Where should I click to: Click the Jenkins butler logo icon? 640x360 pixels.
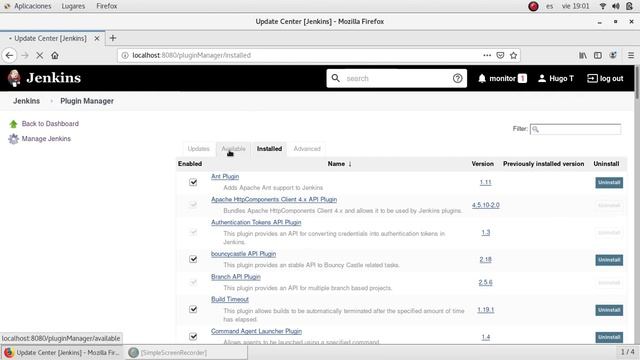(x=14, y=78)
